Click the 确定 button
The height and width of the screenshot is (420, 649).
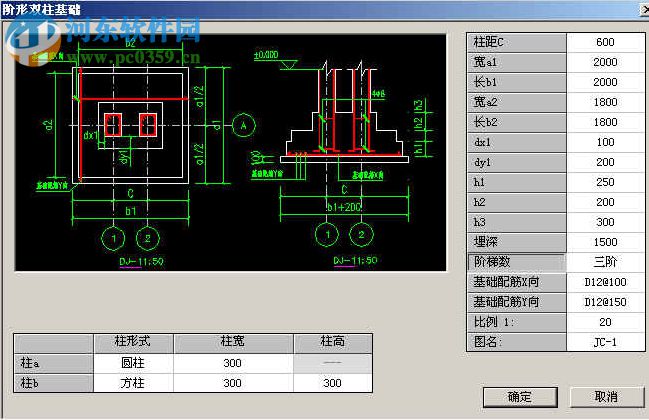520,397
